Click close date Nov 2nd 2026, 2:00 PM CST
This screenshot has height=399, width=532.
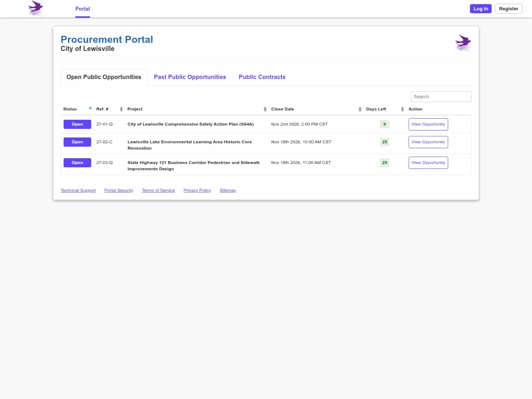coord(299,124)
